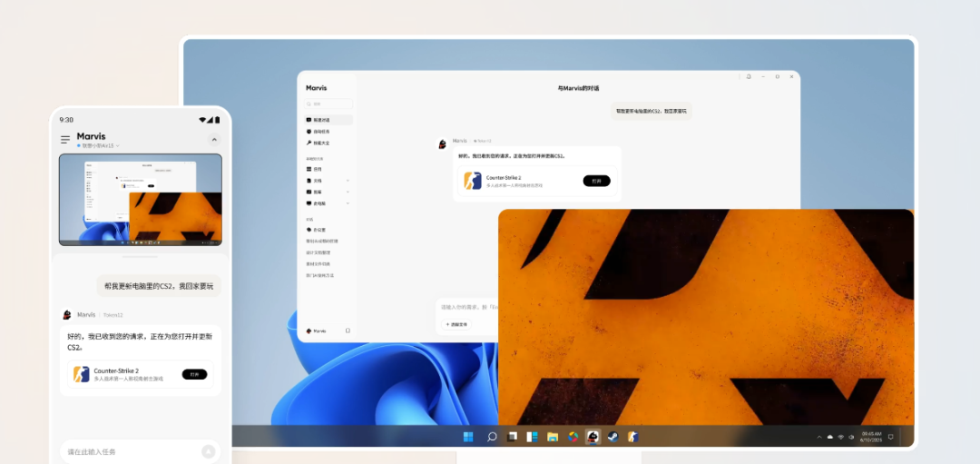
Task: Launch File Explorer from the taskbar
Action: point(553,437)
